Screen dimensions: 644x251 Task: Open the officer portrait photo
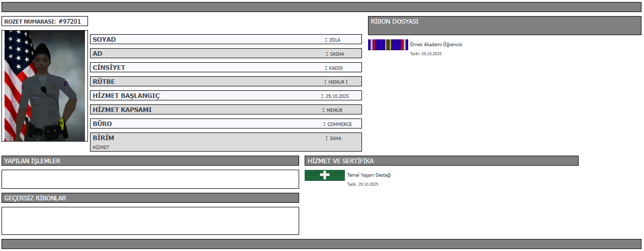click(45, 86)
